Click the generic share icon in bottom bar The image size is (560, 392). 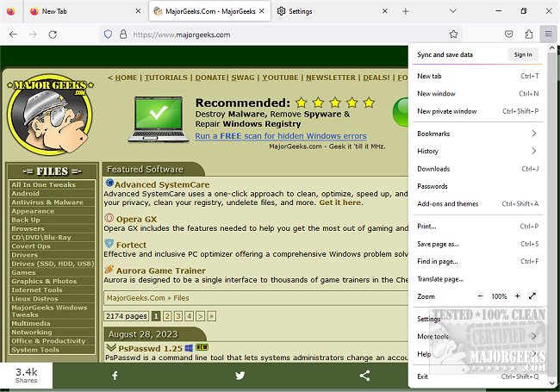[364, 376]
